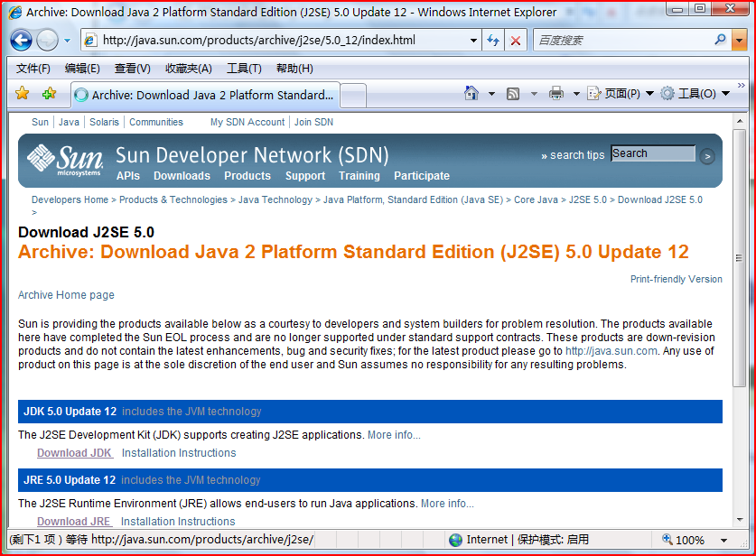Open My SDN Account link
Screen dimensions: 756x556
point(247,122)
